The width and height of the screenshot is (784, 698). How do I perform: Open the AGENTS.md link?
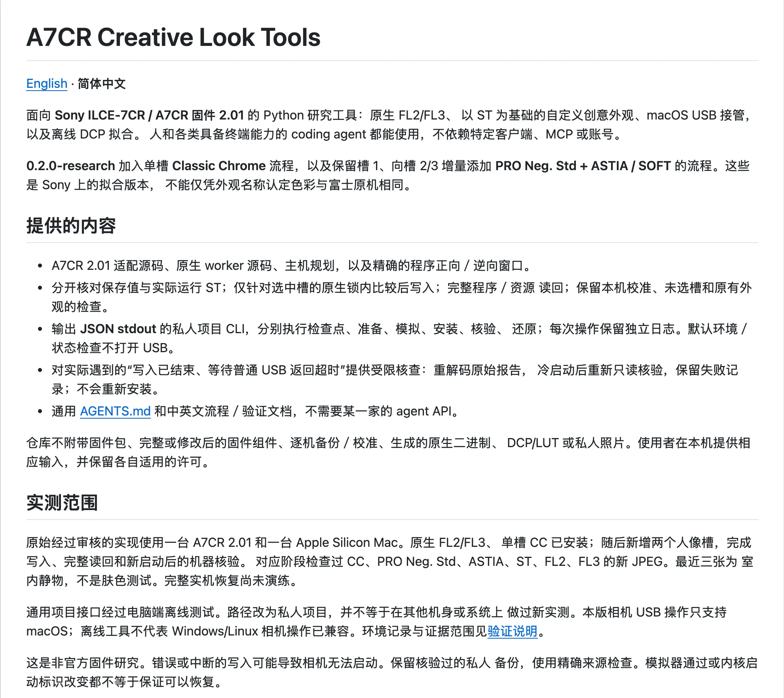(115, 411)
